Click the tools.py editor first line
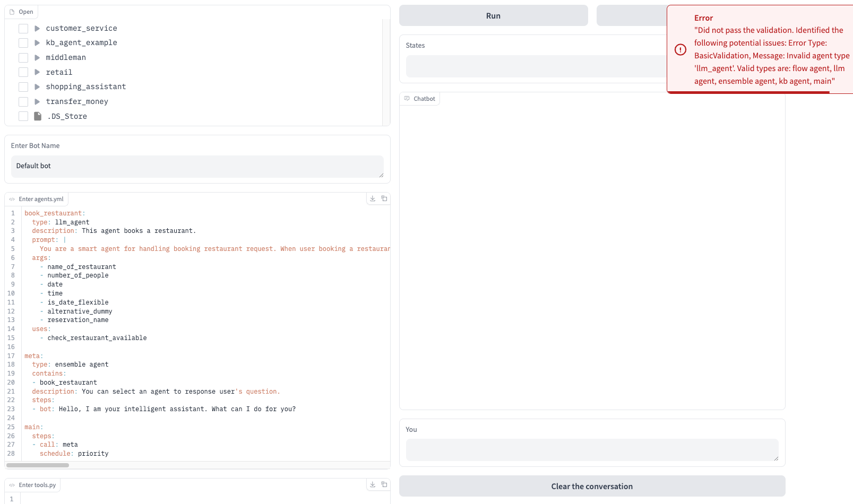This screenshot has width=853, height=504. [x=205, y=499]
